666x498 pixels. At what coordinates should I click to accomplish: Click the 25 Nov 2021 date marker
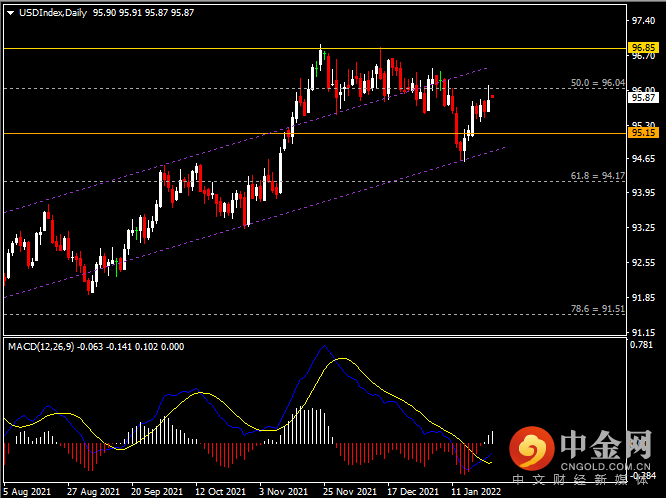coord(350,492)
